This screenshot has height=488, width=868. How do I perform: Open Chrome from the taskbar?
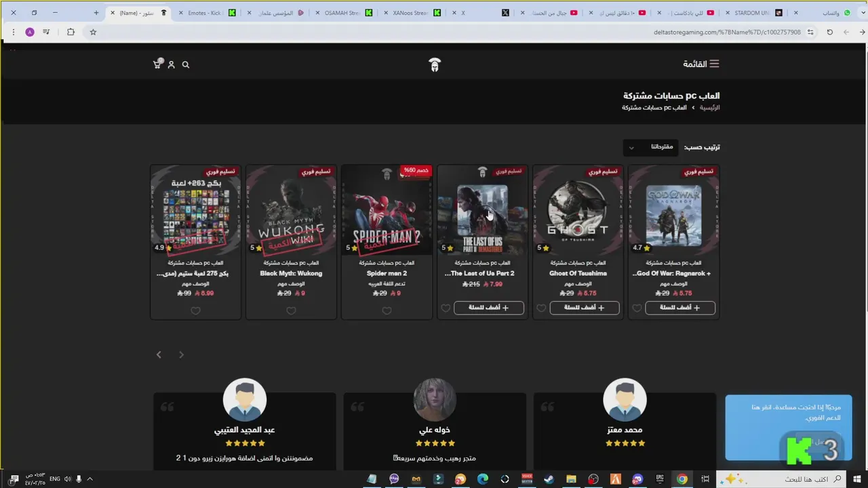(682, 479)
